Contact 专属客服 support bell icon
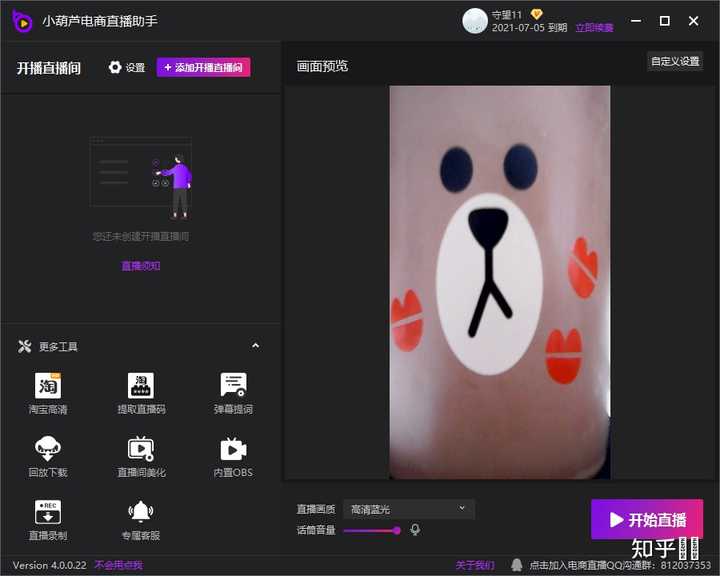This screenshot has width=720, height=576. coord(141,511)
